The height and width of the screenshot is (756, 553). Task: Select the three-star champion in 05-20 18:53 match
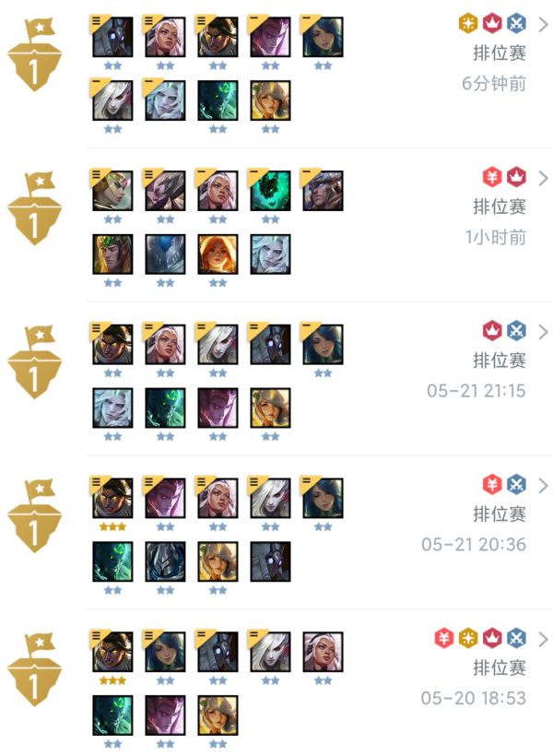(112, 652)
